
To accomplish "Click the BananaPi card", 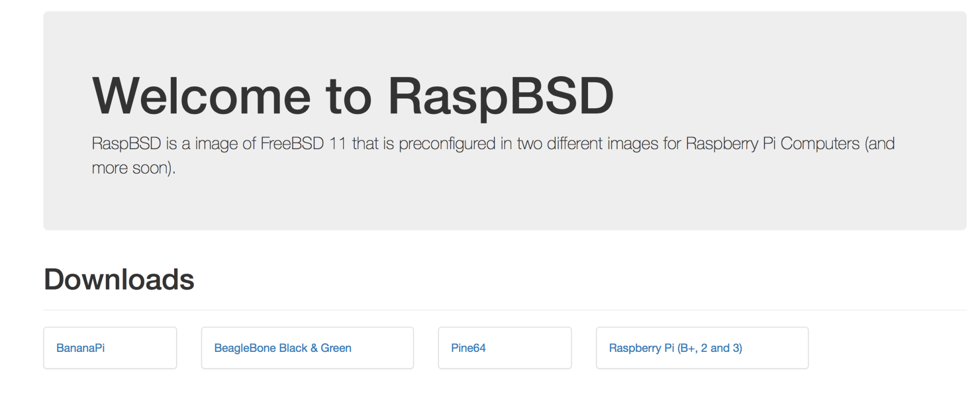I will 110,348.
